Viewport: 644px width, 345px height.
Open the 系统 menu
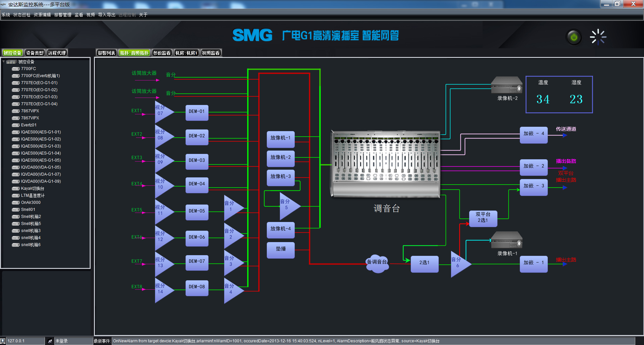(6, 15)
